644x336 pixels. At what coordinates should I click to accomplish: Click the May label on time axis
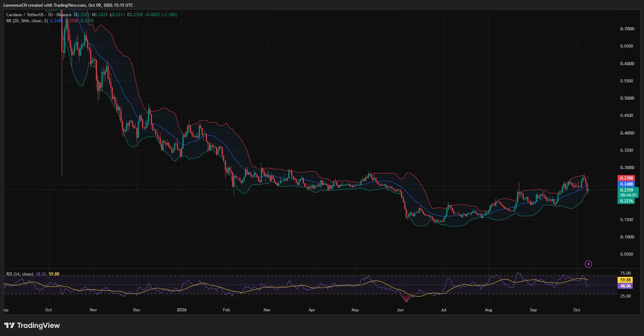pos(355,310)
